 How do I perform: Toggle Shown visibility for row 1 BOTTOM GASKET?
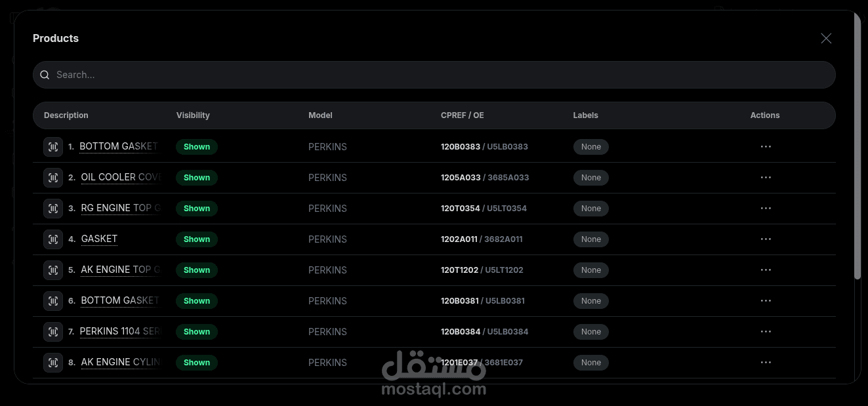point(197,147)
